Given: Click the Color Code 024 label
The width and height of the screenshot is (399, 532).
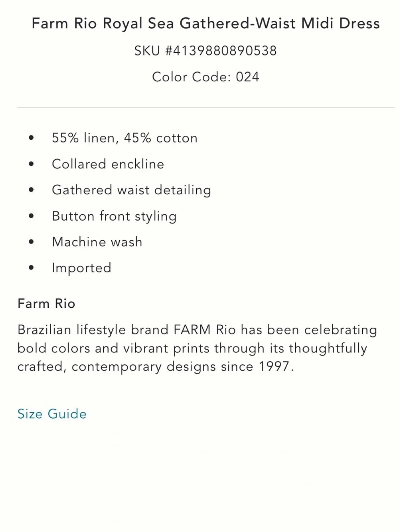Looking at the screenshot, I should point(205,77).
